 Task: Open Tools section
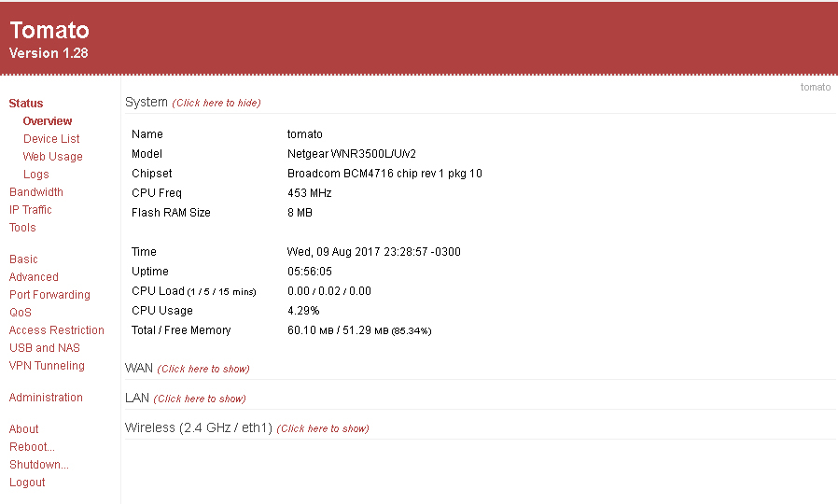[x=22, y=227]
